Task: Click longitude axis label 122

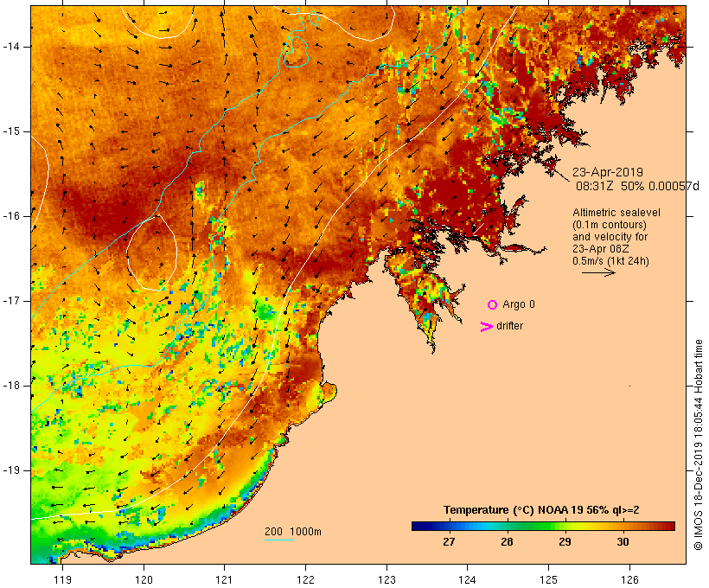Action: click(x=306, y=580)
